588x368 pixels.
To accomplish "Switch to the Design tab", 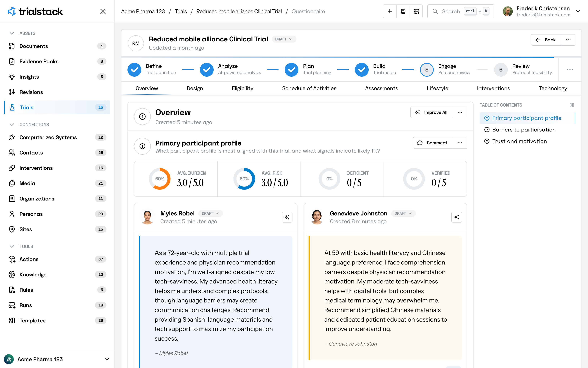I will (x=195, y=88).
